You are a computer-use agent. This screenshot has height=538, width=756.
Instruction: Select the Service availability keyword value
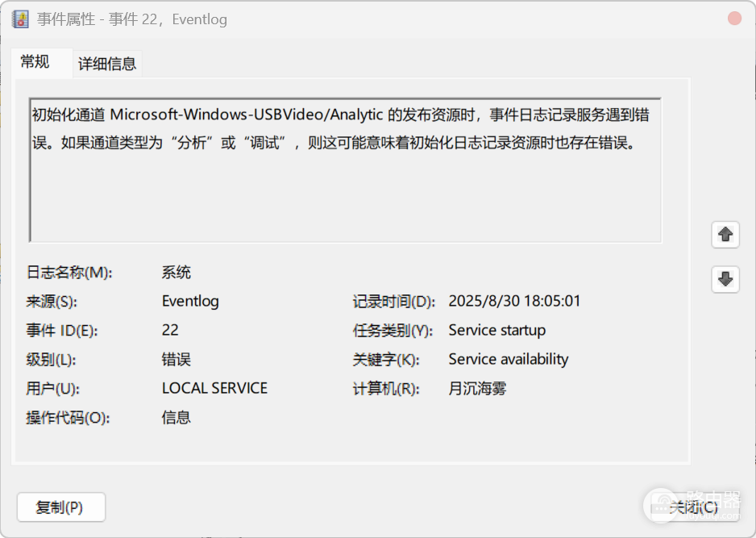(509, 359)
